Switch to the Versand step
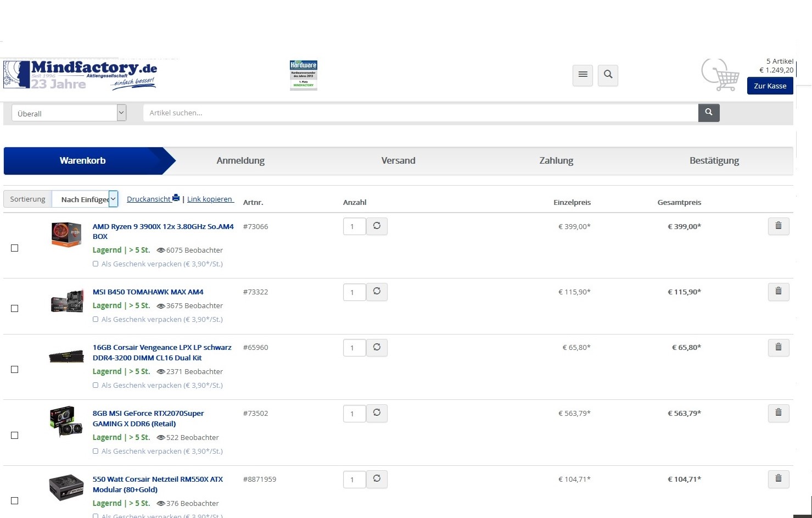 pos(398,160)
